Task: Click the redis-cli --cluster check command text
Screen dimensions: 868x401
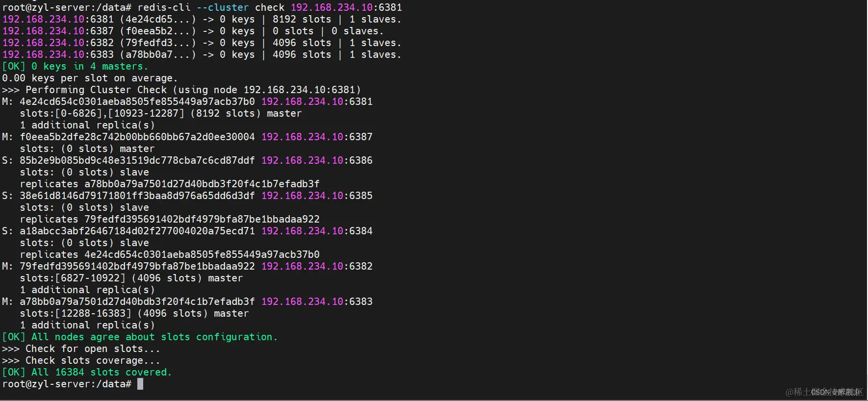Action: click(270, 7)
